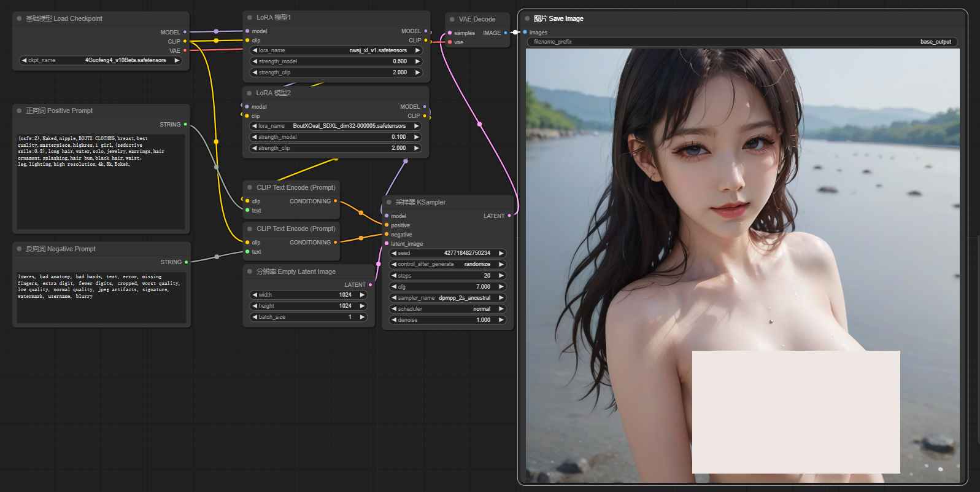Viewport: 980px width, 492px height.
Task: Open the control_after_generate randomize selector
Action: (x=447, y=264)
